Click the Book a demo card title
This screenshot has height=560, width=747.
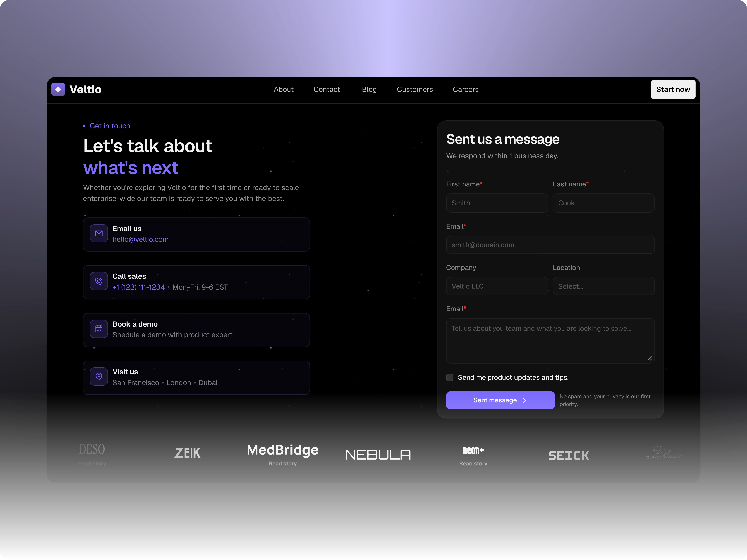[135, 324]
